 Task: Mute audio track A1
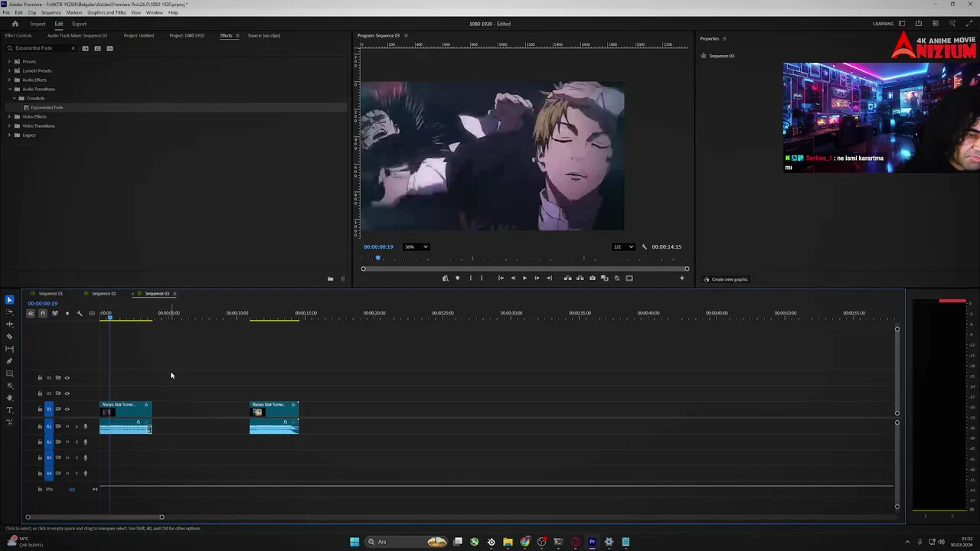pyautogui.click(x=67, y=426)
